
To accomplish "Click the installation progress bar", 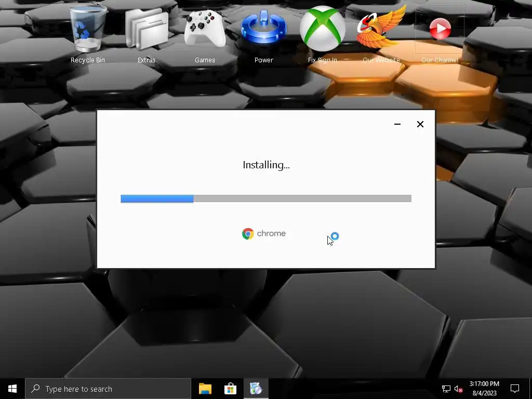I will click(266, 198).
